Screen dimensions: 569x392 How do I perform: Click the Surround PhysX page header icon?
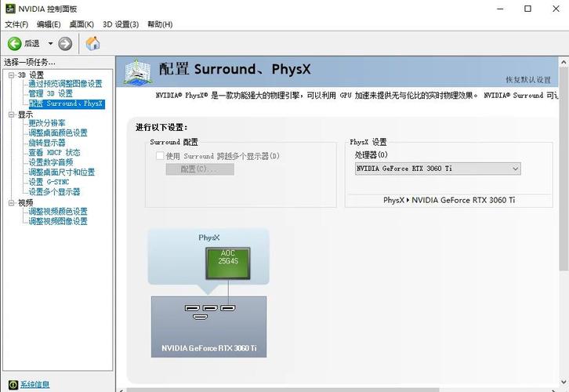pyautogui.click(x=139, y=71)
